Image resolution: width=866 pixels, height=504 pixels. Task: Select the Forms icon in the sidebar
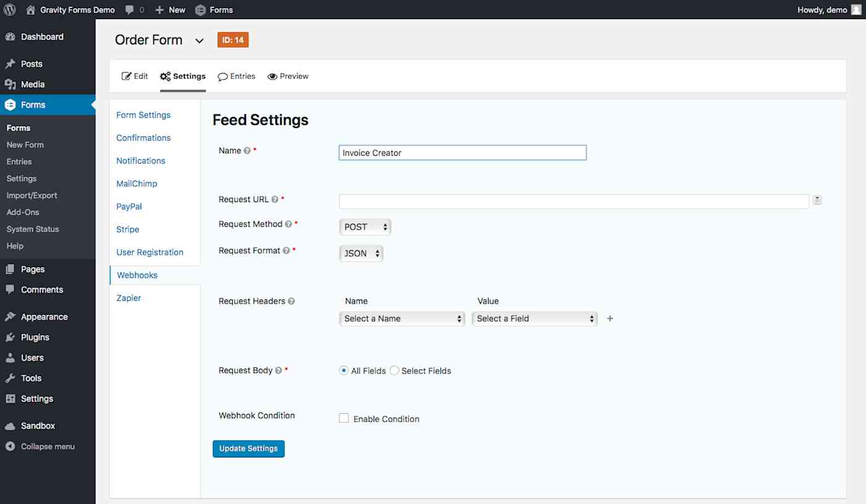coord(9,105)
